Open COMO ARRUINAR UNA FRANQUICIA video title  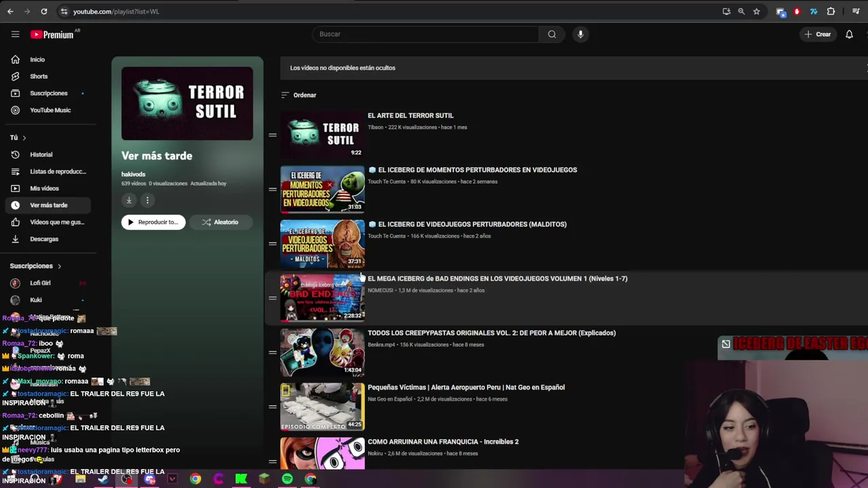[443, 442]
